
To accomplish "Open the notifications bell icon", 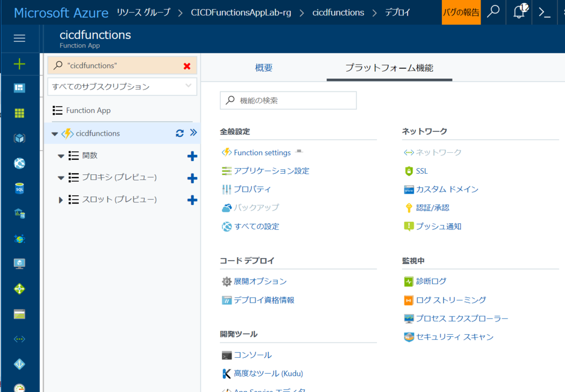I will (x=519, y=12).
